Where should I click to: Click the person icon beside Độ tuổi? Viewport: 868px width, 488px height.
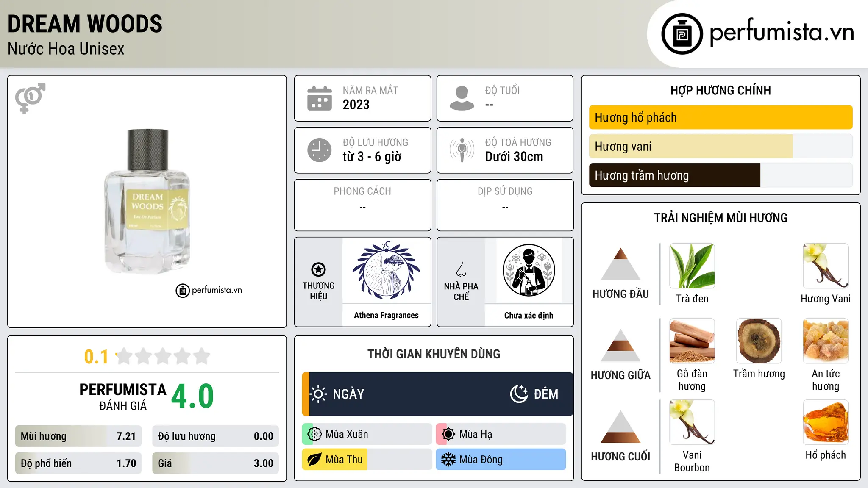tap(462, 98)
